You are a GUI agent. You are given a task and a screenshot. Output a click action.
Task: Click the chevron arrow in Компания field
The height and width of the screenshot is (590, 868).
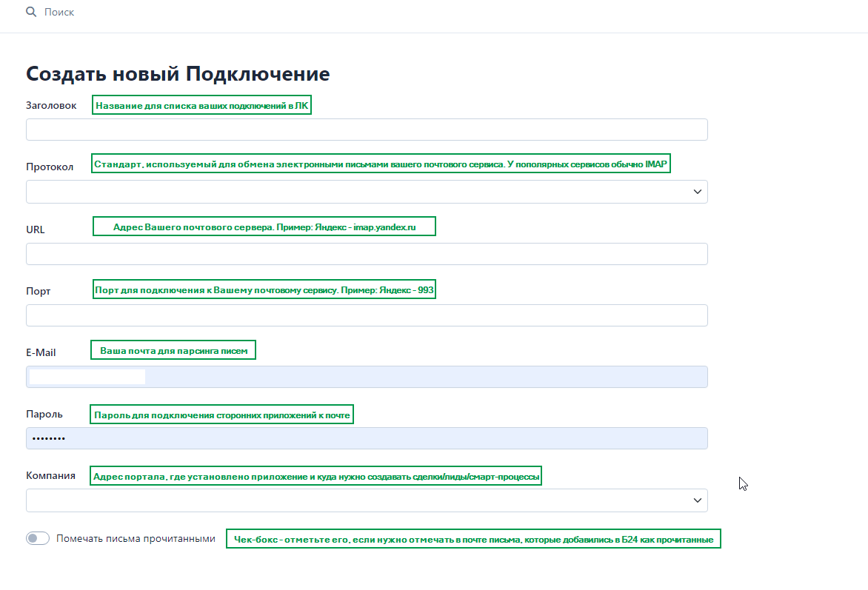(697, 500)
